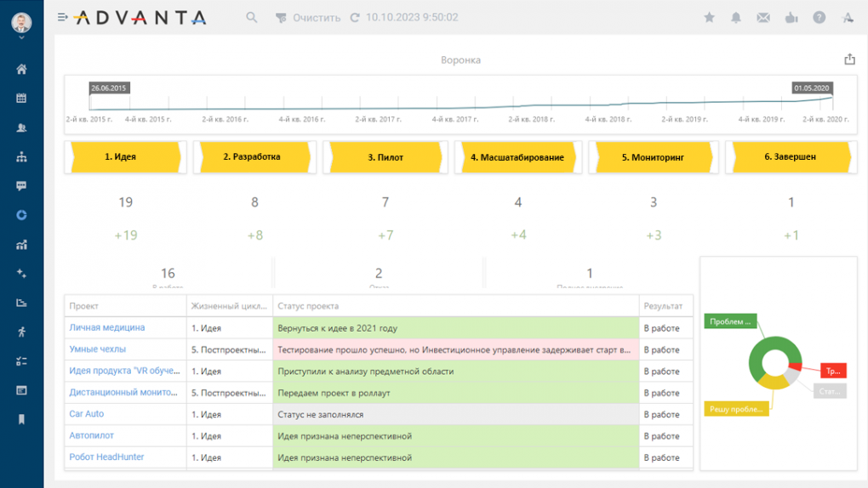
Task: Click the favorites star icon
Action: click(x=709, y=18)
